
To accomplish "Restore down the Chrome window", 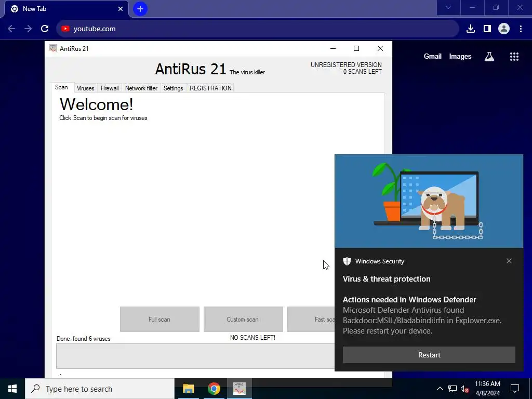I will tap(496, 8).
